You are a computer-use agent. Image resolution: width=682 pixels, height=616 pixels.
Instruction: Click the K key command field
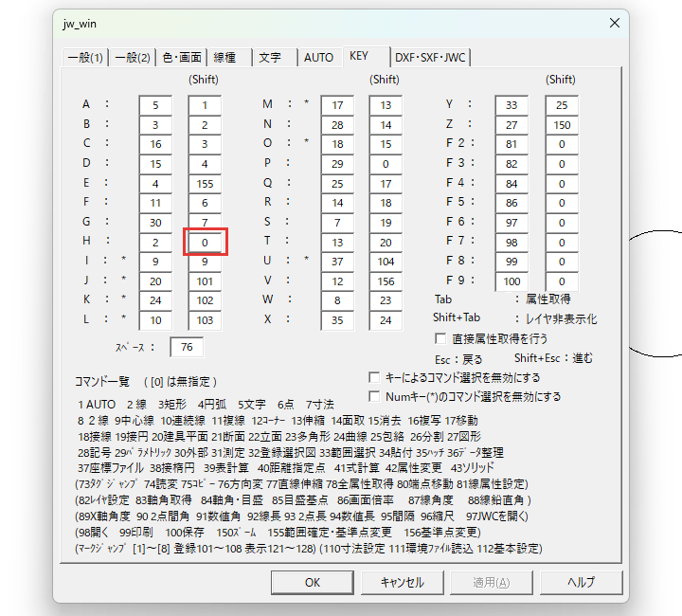click(155, 300)
